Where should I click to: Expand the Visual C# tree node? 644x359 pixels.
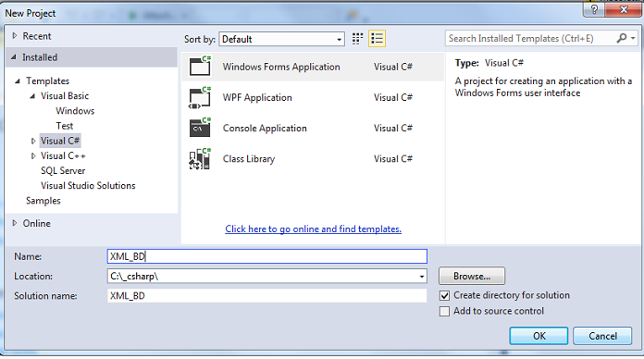point(33,141)
